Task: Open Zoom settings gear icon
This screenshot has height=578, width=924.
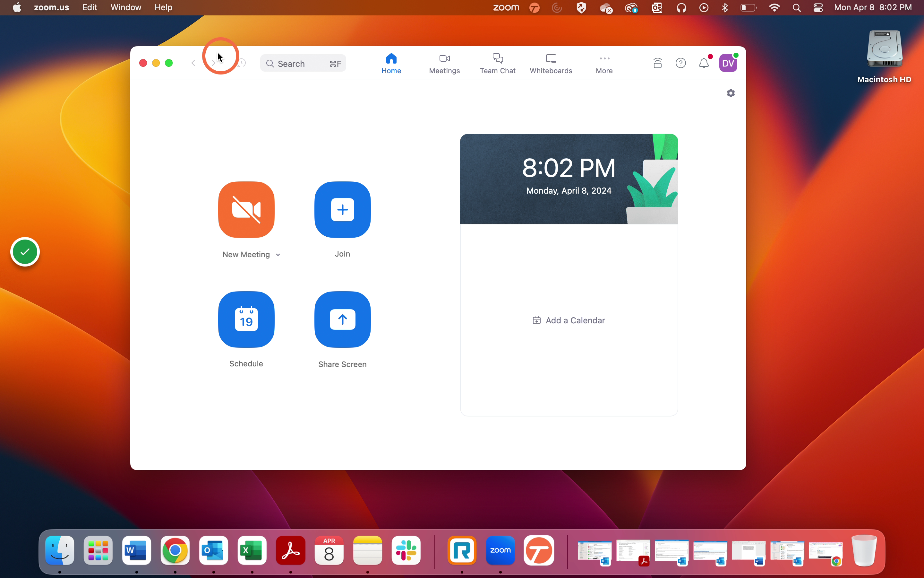Action: pos(731,93)
